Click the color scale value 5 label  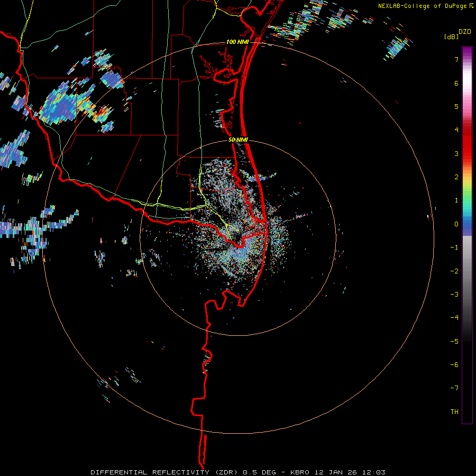point(456,106)
